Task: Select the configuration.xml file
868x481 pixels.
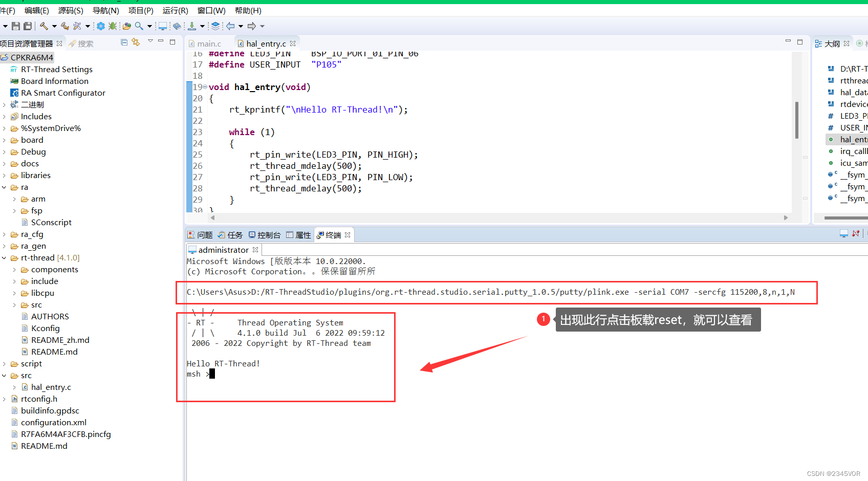Action: 49,423
